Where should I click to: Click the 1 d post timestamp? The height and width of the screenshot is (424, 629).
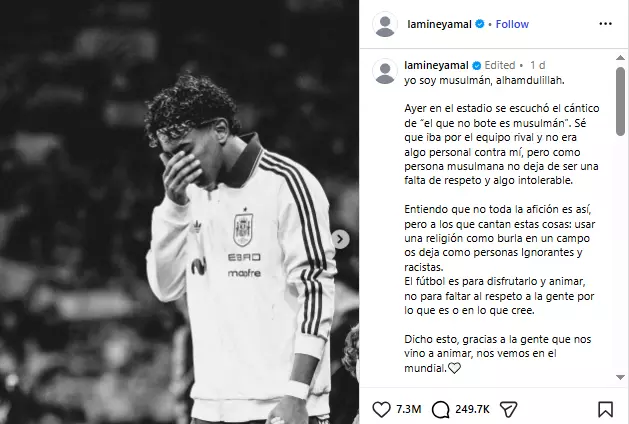point(538,65)
